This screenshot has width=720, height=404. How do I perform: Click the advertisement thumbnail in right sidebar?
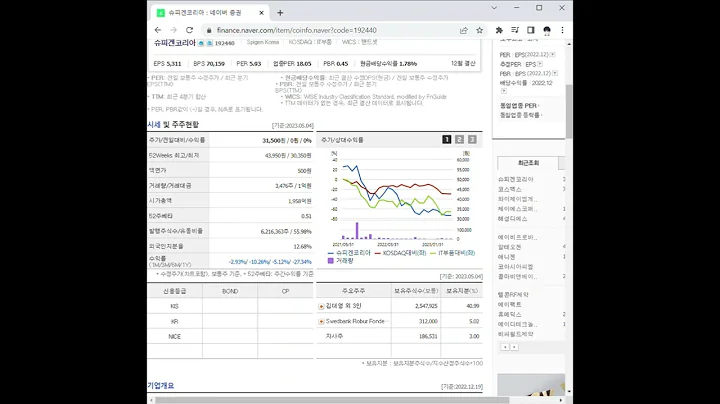531,385
